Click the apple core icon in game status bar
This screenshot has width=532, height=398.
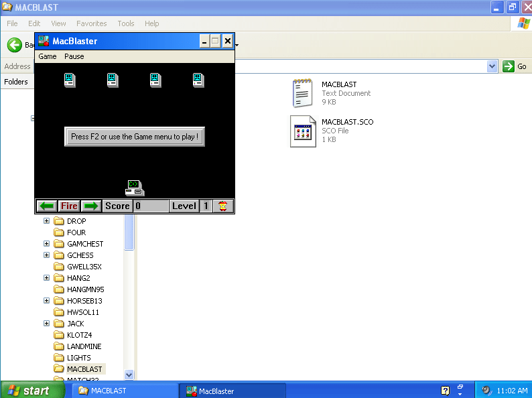[x=223, y=206]
